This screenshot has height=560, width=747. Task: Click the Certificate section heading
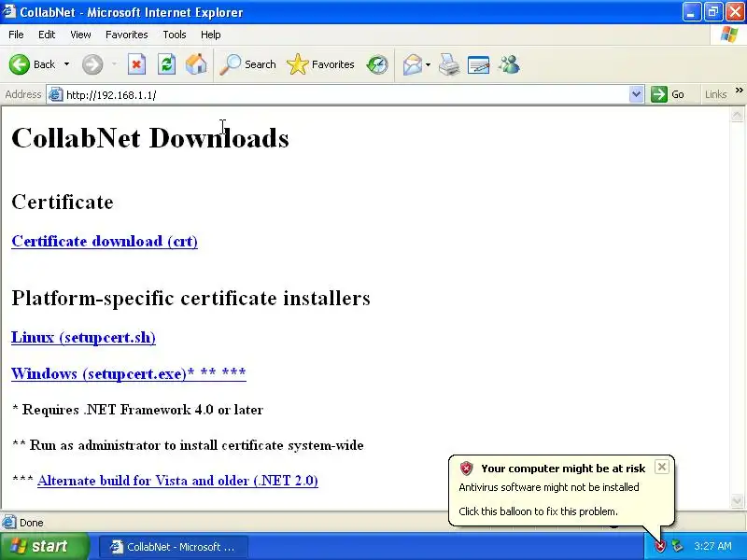[x=63, y=202]
